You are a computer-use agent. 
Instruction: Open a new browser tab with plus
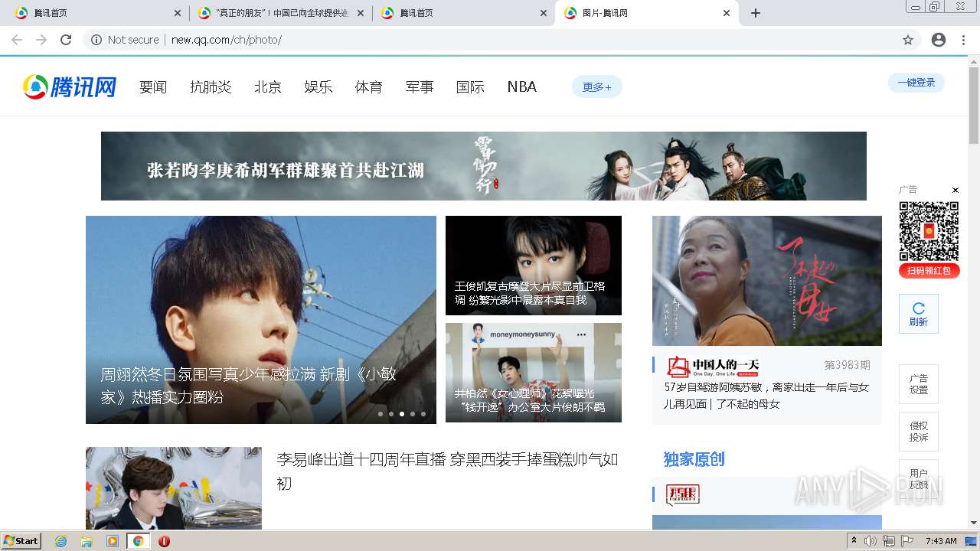756,13
